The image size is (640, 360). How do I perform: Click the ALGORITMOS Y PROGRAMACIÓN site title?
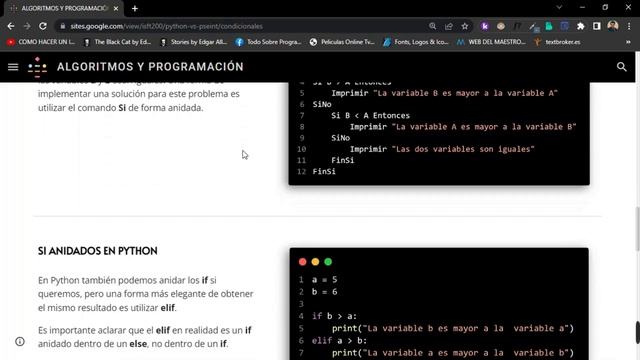150,67
